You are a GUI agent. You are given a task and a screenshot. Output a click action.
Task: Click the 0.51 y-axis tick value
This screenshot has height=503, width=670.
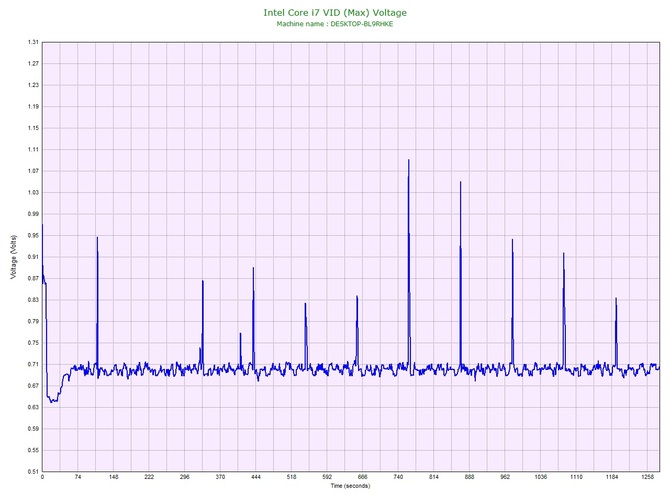[33, 472]
